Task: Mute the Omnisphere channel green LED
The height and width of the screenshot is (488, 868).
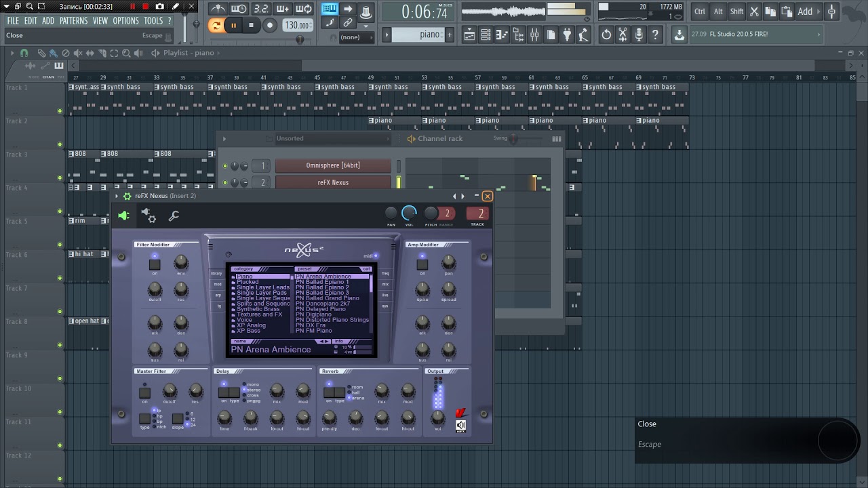Action: pos(225,166)
